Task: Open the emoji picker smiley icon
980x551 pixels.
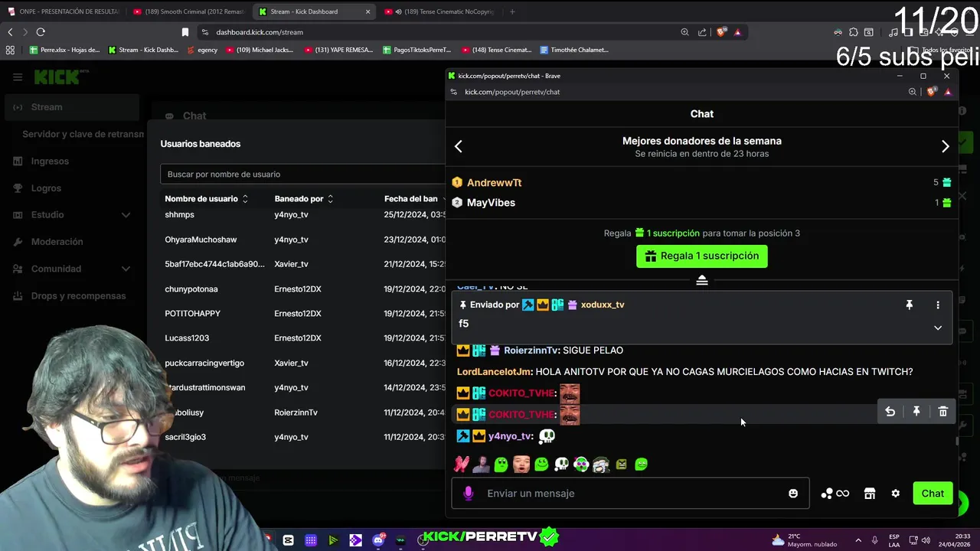Action: 793,494
